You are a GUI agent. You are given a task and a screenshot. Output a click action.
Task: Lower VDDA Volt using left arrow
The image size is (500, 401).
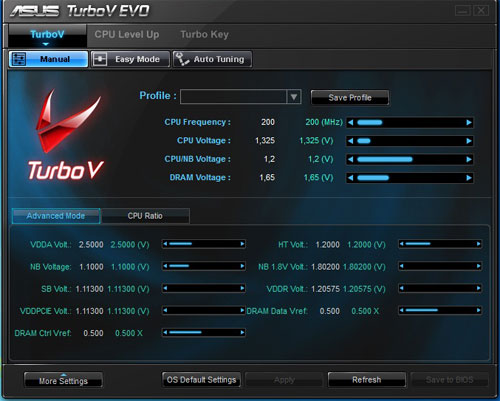coord(166,244)
